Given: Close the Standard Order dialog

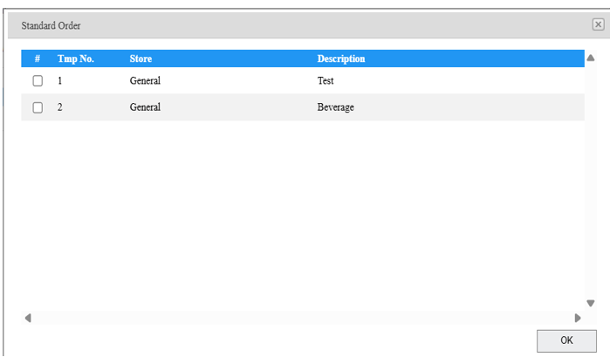Looking at the screenshot, I should pos(598,25).
